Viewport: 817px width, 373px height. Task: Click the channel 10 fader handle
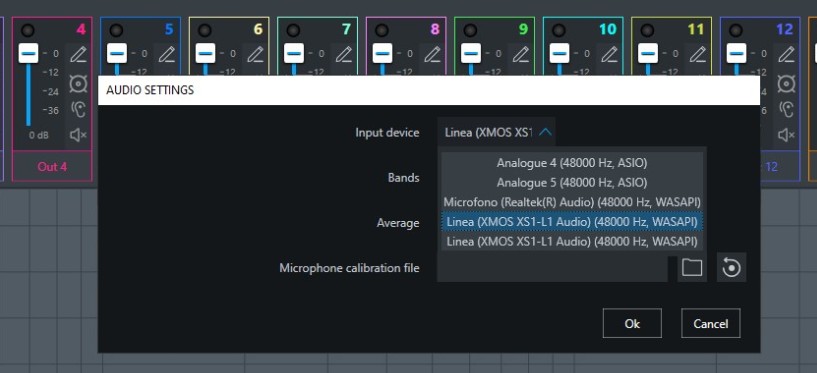point(560,53)
